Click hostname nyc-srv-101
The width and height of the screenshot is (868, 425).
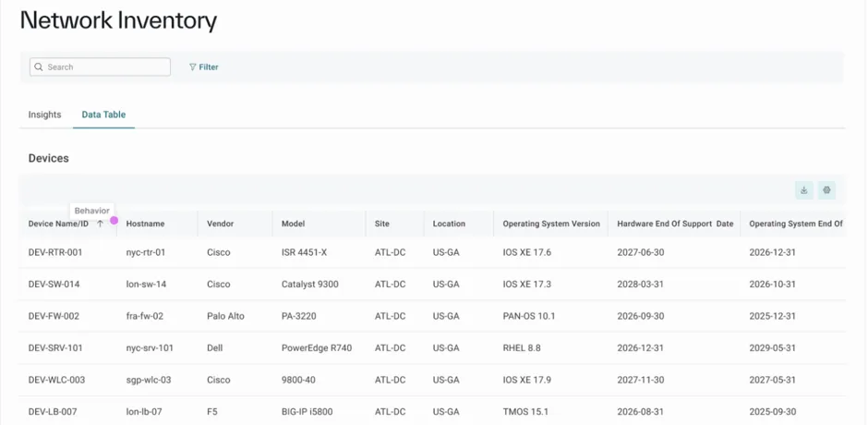tap(150, 348)
